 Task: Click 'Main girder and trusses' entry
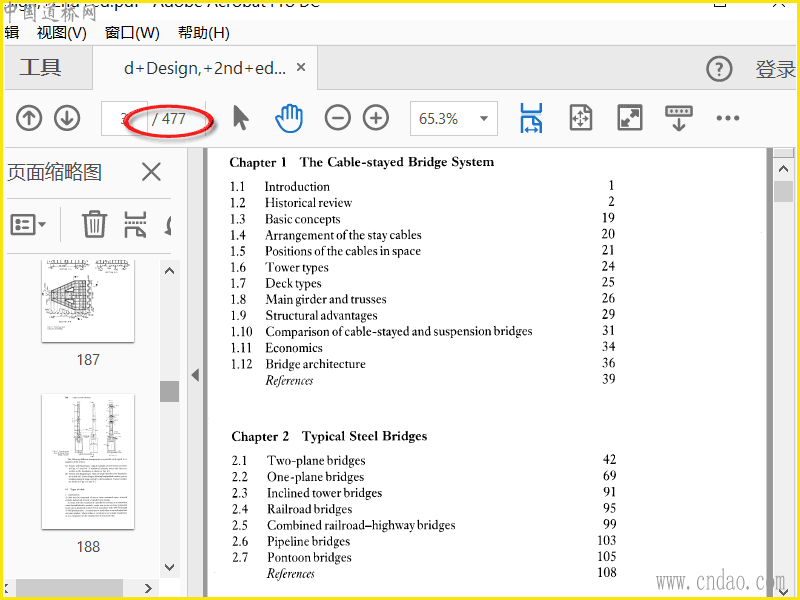[x=326, y=299]
